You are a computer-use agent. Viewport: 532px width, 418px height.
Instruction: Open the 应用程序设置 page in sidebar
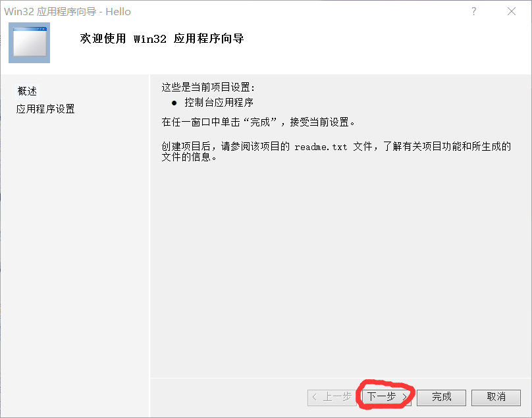(x=45, y=109)
